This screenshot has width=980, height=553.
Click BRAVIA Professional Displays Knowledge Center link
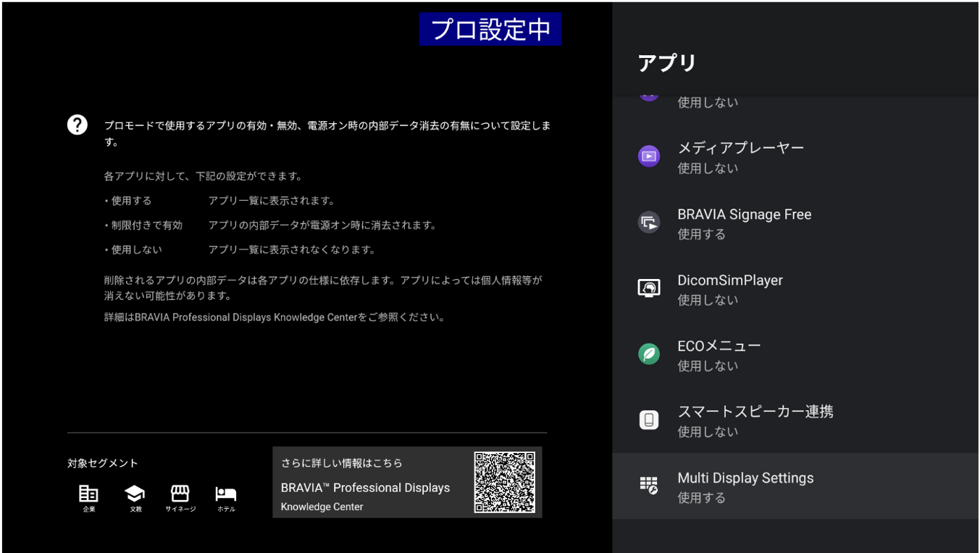(x=365, y=488)
